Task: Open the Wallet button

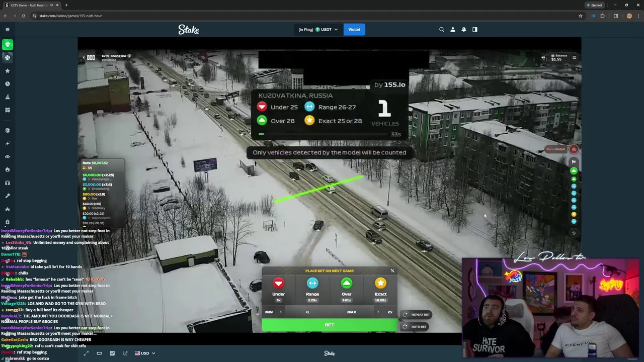Action: coord(354,30)
